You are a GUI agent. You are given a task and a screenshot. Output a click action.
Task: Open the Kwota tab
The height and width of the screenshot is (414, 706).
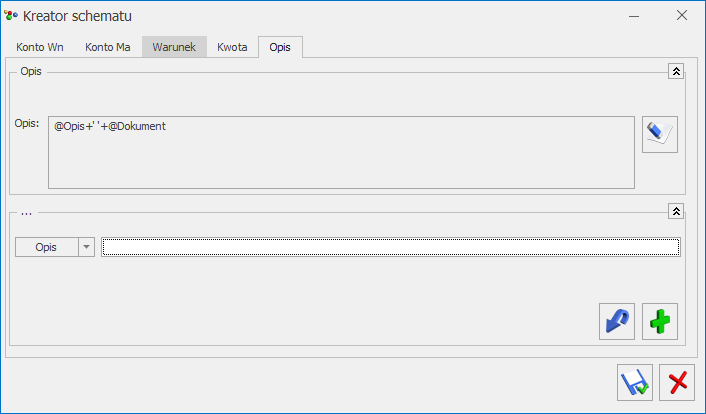coord(232,47)
